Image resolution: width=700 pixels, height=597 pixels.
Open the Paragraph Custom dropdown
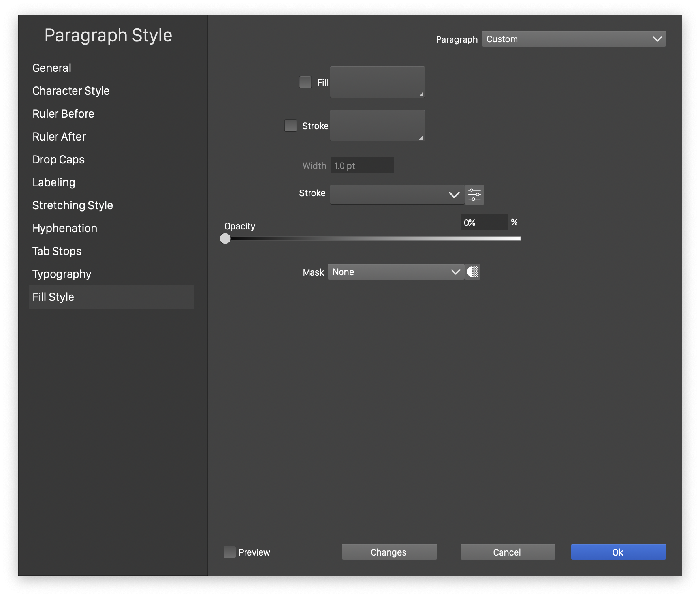tap(574, 39)
